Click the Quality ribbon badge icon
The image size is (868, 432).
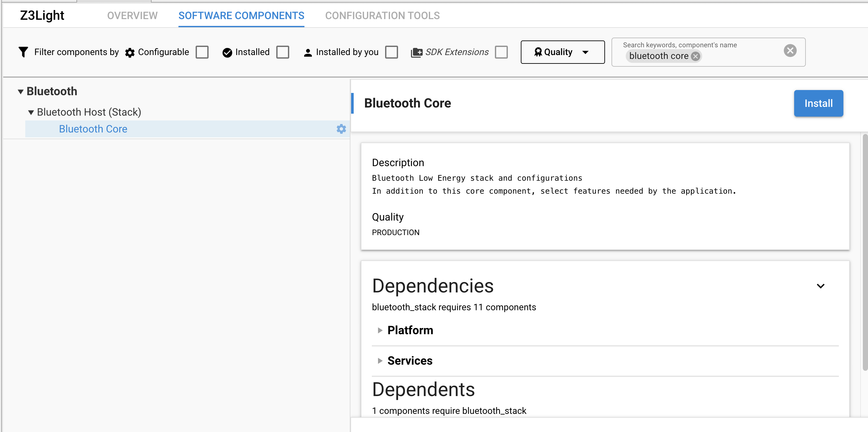[x=538, y=52]
